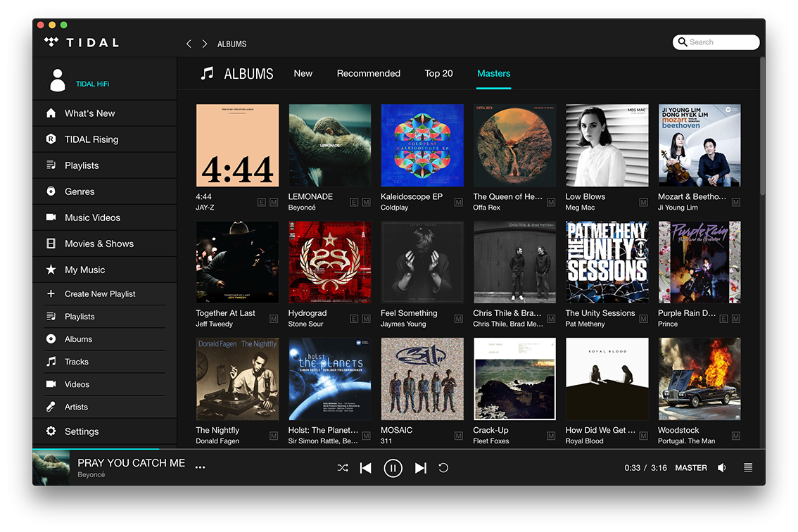This screenshot has height=532, width=798.
Task: Click the What's New home icon
Action: point(51,113)
